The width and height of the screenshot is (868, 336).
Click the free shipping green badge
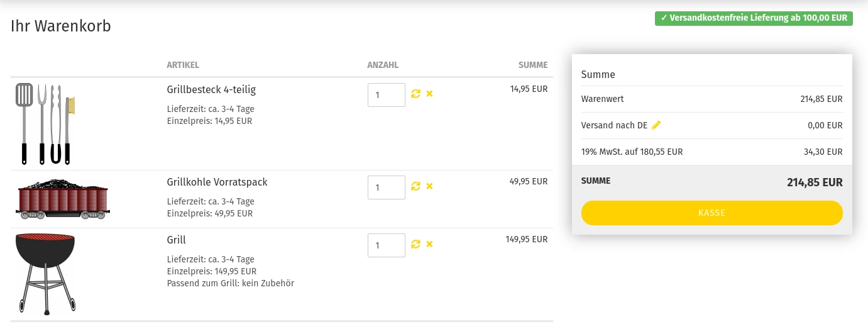754,18
